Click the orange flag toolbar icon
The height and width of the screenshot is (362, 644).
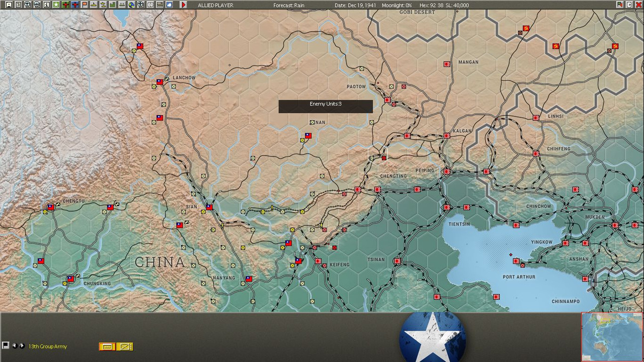tap(84, 5)
